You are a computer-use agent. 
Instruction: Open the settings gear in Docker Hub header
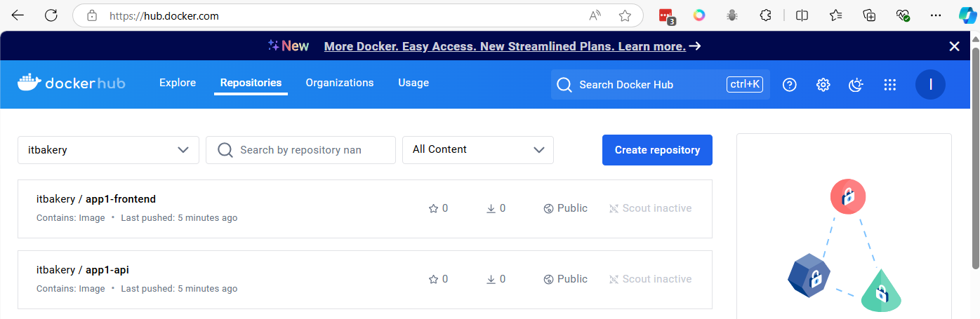tap(823, 85)
